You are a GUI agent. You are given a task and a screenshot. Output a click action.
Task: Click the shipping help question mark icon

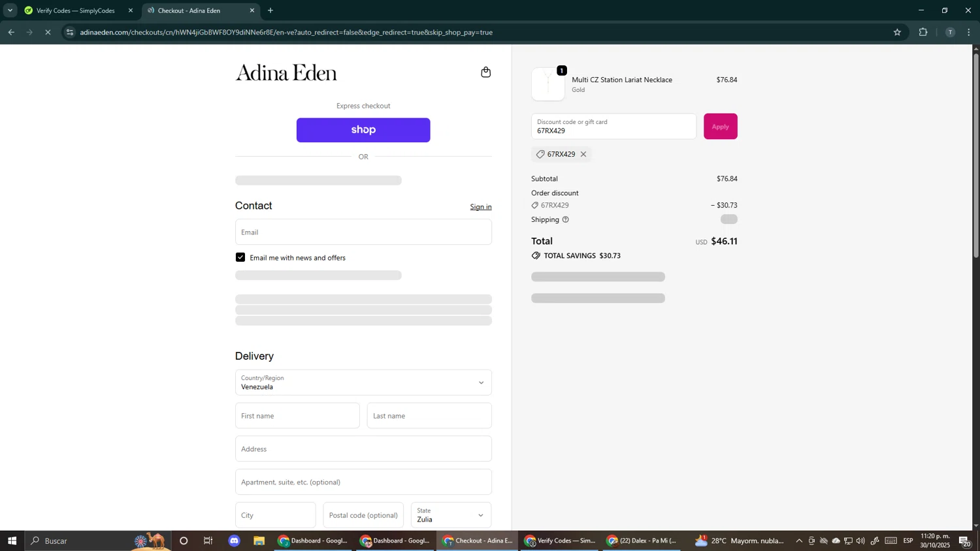coord(566,220)
